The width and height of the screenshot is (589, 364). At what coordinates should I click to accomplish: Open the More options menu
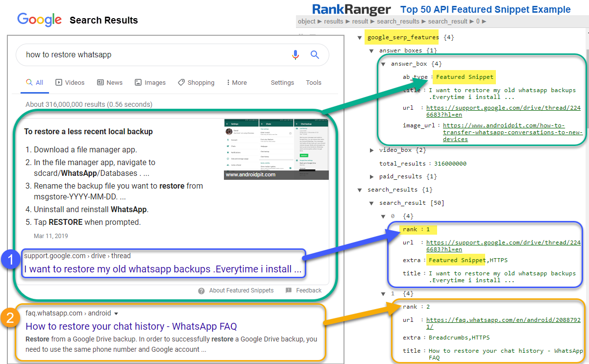237,83
